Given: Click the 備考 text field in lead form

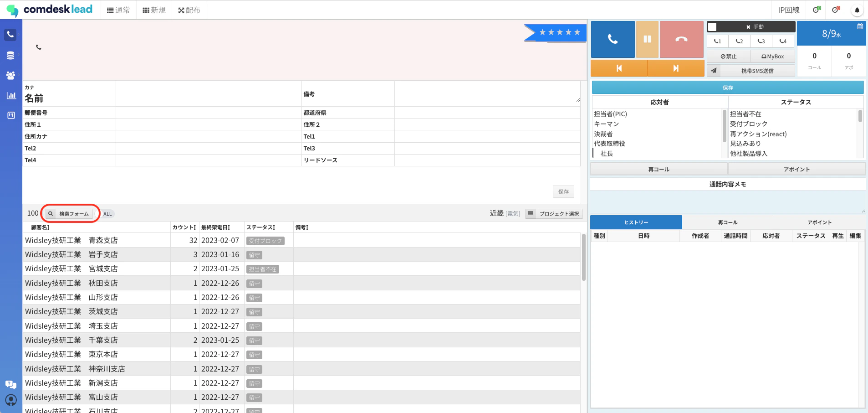Looking at the screenshot, I should (x=487, y=93).
